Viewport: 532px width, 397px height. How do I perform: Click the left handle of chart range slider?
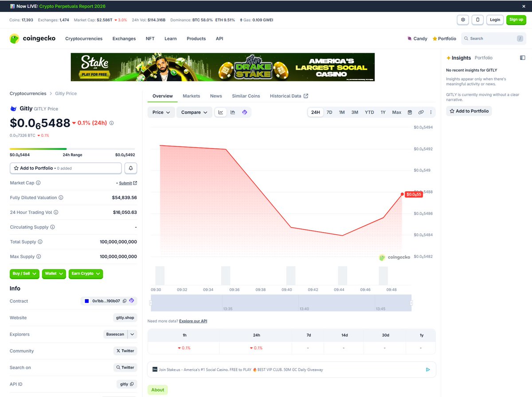[151, 303]
